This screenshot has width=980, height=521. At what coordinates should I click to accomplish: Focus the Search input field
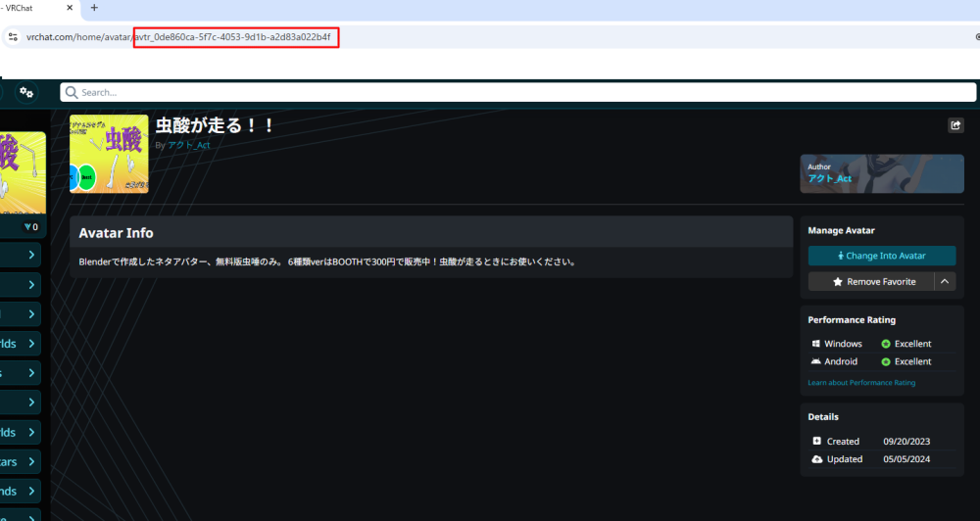tap(518, 92)
